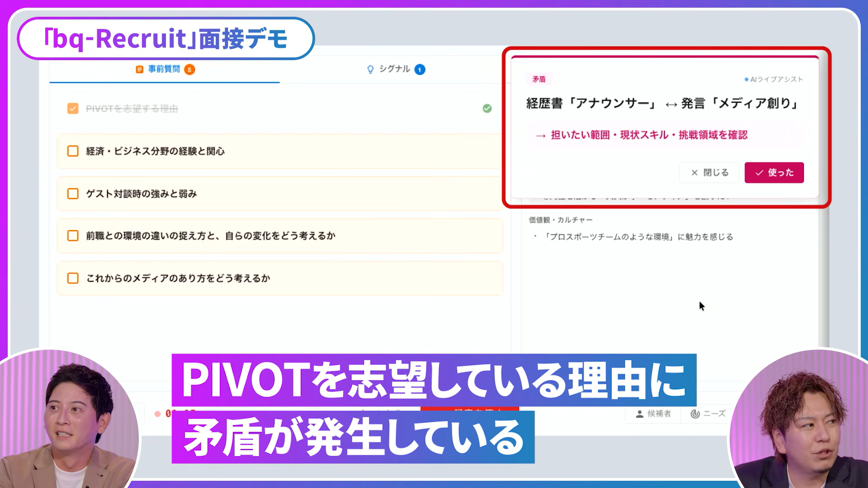The height and width of the screenshot is (488, 868).
Task: Click the 使った button
Action: coord(774,173)
